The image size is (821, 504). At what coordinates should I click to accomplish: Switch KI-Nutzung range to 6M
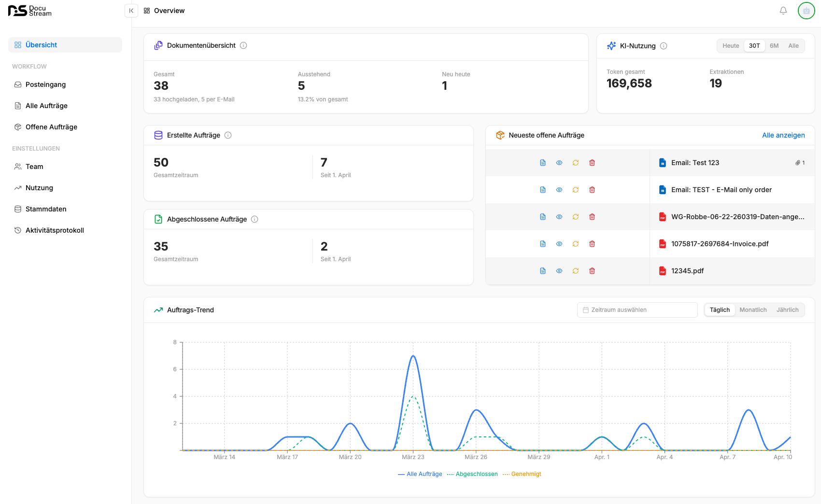tap(774, 46)
